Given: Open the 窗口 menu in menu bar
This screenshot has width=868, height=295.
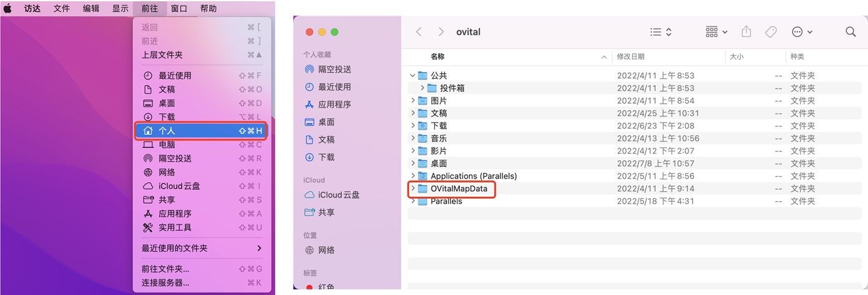Looking at the screenshot, I should (179, 8).
